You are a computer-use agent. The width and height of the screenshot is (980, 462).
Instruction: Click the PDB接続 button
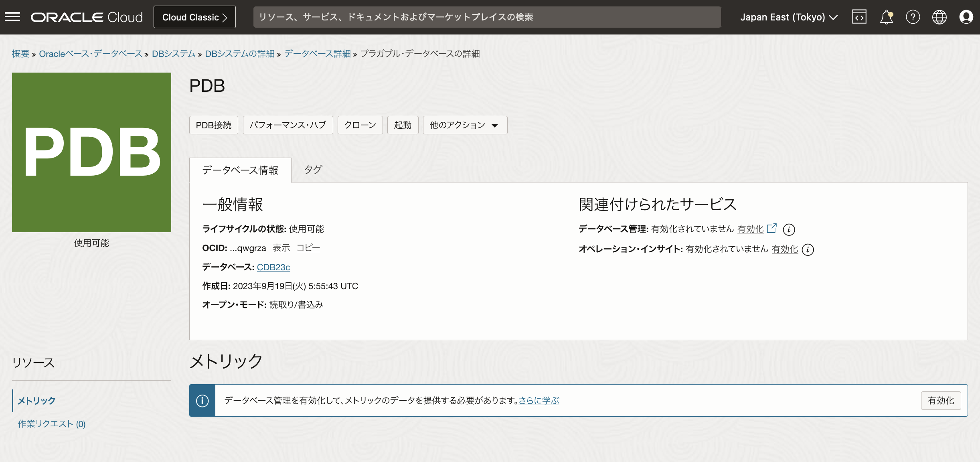click(x=213, y=125)
